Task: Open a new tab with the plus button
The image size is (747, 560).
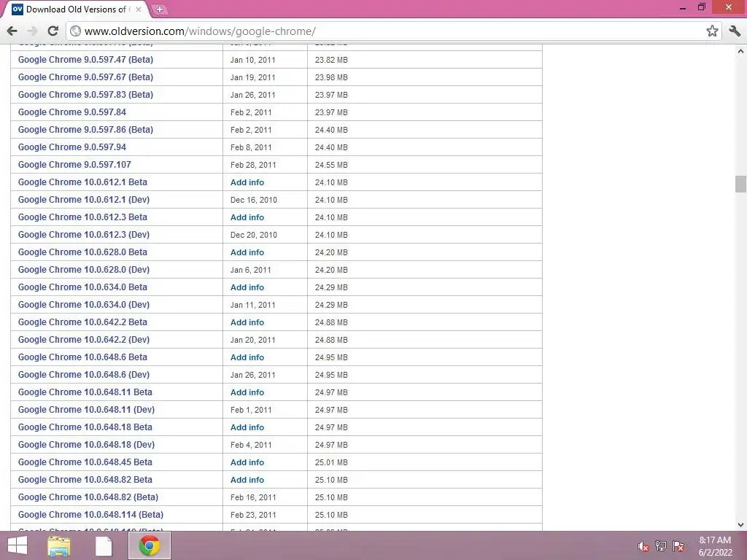Action: (159, 9)
